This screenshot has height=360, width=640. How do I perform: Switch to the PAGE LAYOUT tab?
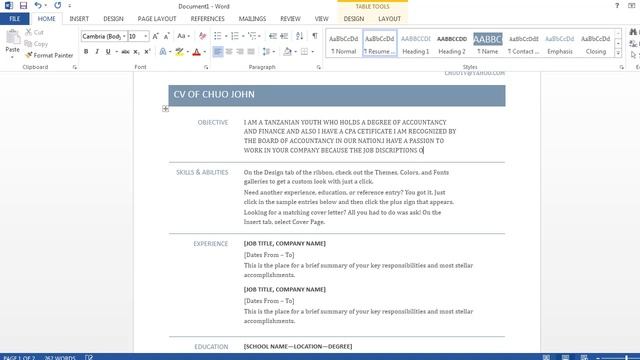tap(157, 19)
